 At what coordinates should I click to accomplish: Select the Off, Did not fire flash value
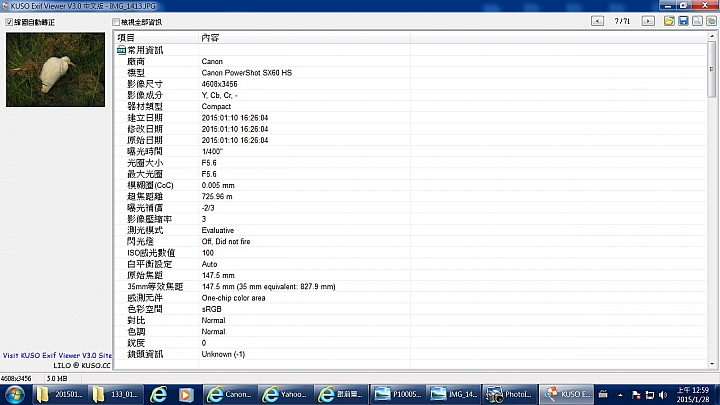pyautogui.click(x=226, y=242)
